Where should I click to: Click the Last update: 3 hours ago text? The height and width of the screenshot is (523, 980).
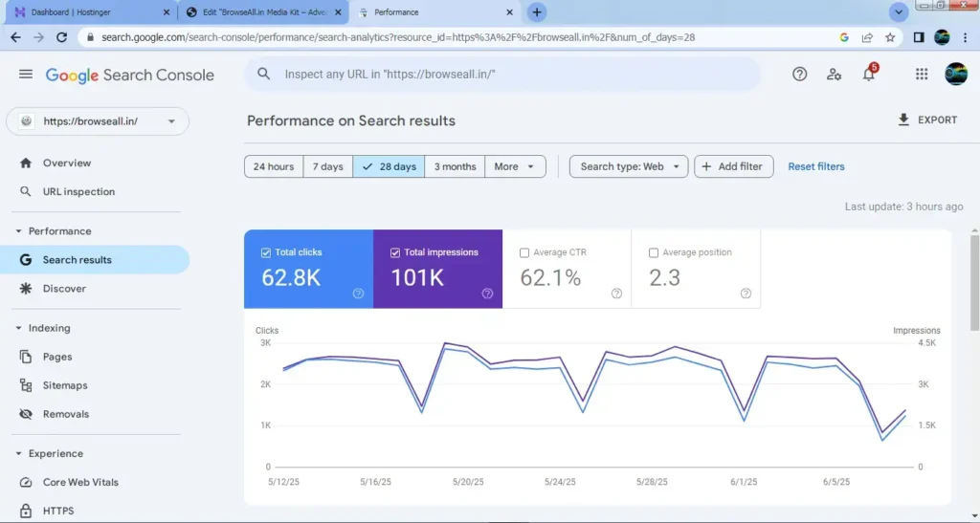click(x=903, y=207)
